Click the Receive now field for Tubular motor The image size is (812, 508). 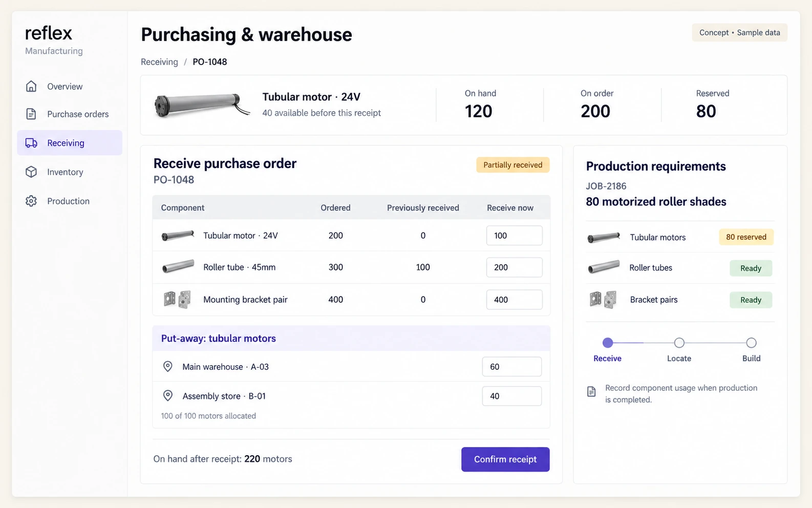coord(514,236)
